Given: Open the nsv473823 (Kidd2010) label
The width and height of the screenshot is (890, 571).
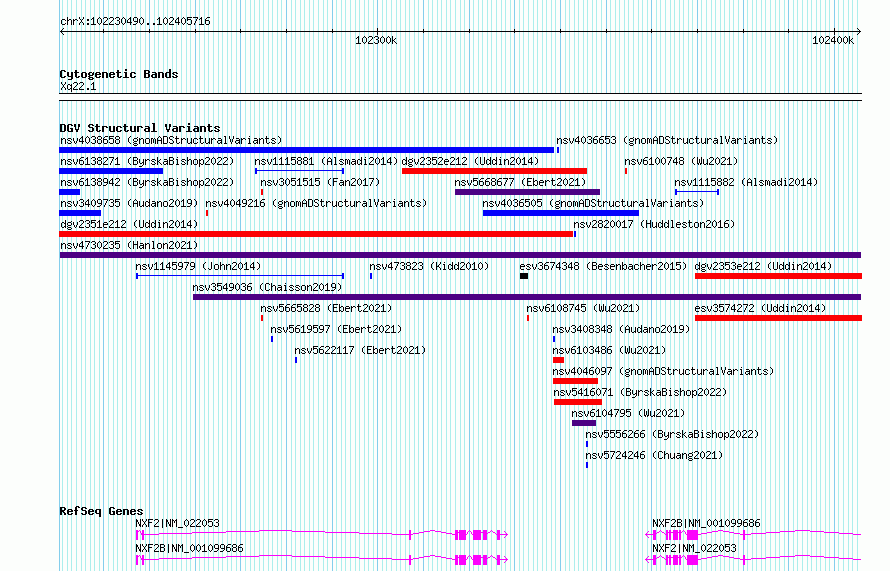Looking at the screenshot, I should coord(429,266).
